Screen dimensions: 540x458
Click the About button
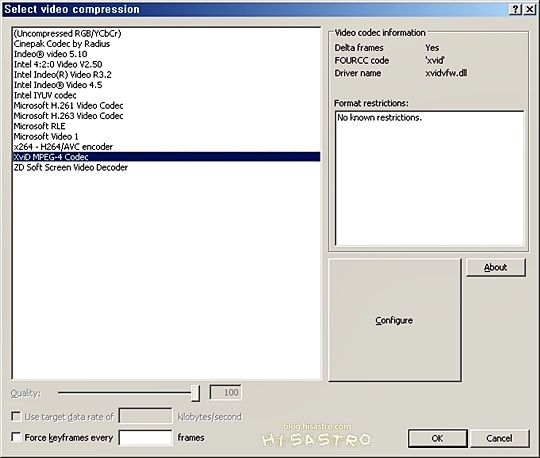496,267
